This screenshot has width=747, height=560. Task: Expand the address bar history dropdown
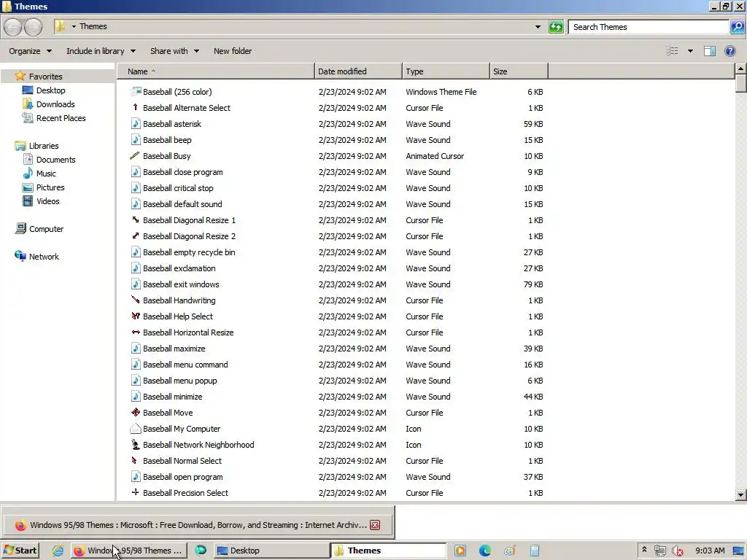point(538,27)
